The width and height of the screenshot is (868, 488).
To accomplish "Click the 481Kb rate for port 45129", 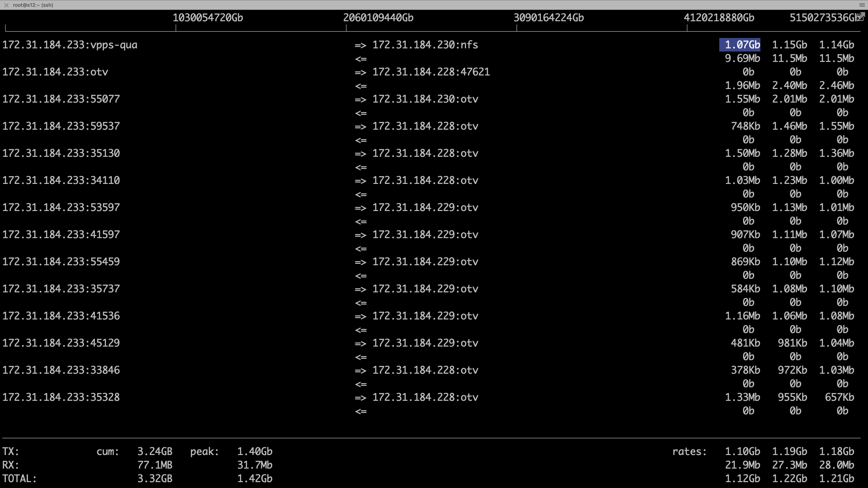I will (x=745, y=343).
